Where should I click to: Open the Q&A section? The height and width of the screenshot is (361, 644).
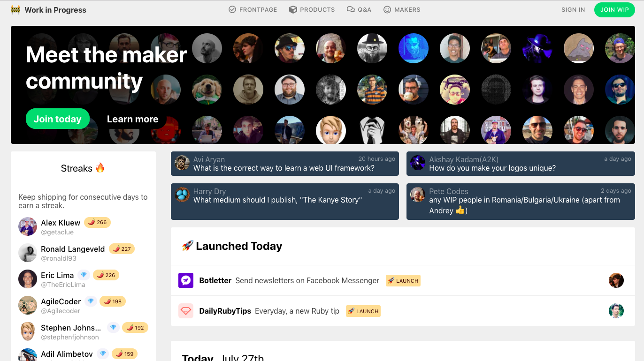pos(359,9)
